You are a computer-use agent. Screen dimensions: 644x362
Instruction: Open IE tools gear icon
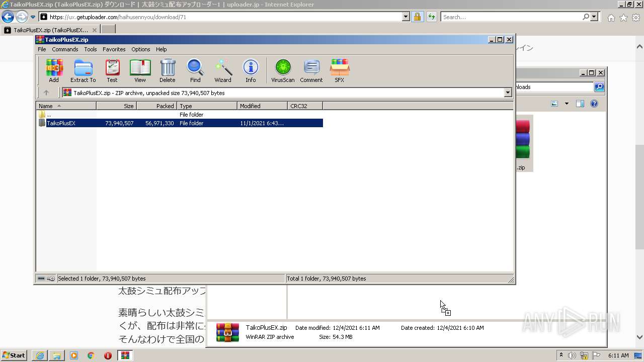(636, 18)
